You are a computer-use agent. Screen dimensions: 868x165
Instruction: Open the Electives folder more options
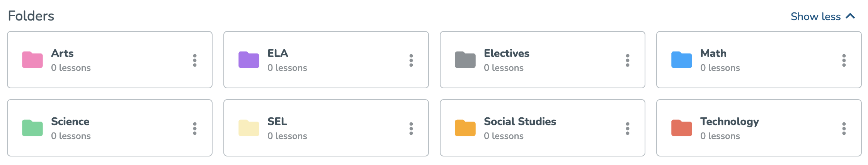(x=628, y=60)
